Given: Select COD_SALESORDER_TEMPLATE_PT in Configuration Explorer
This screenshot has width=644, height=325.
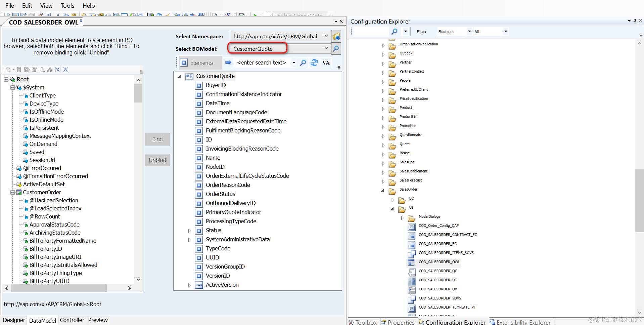Looking at the screenshot, I should click(x=447, y=308).
